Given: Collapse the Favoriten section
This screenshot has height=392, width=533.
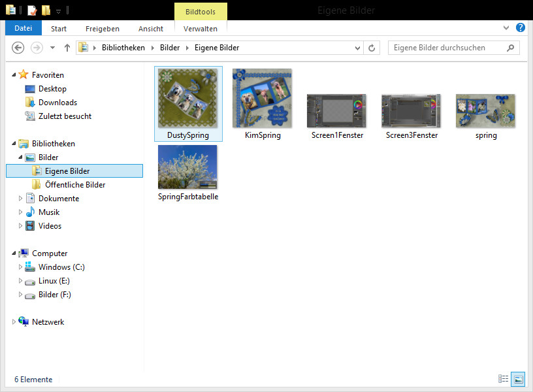Looking at the screenshot, I should coord(14,75).
